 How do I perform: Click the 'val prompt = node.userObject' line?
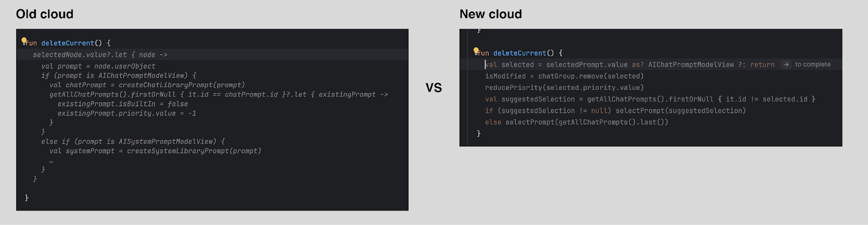[x=98, y=66]
